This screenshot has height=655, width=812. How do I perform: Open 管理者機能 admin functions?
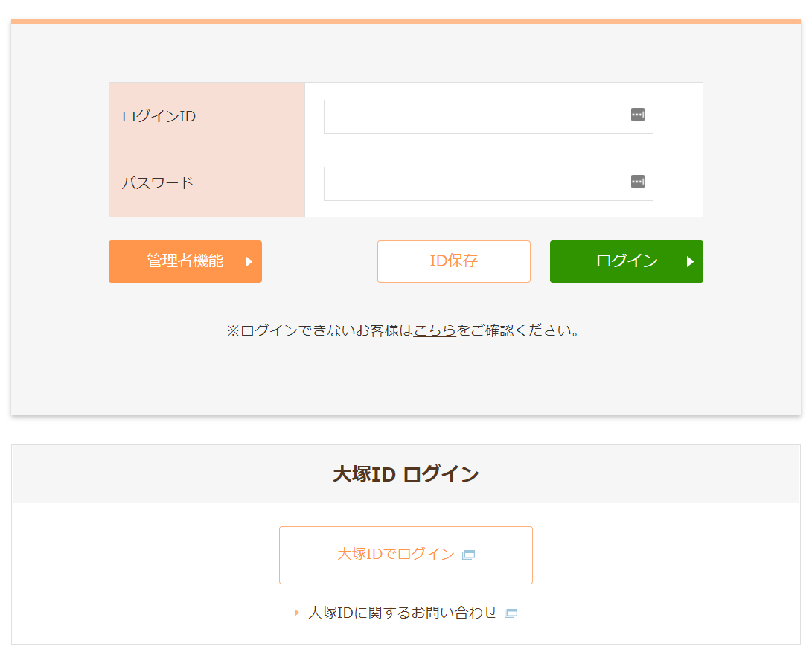pos(185,261)
